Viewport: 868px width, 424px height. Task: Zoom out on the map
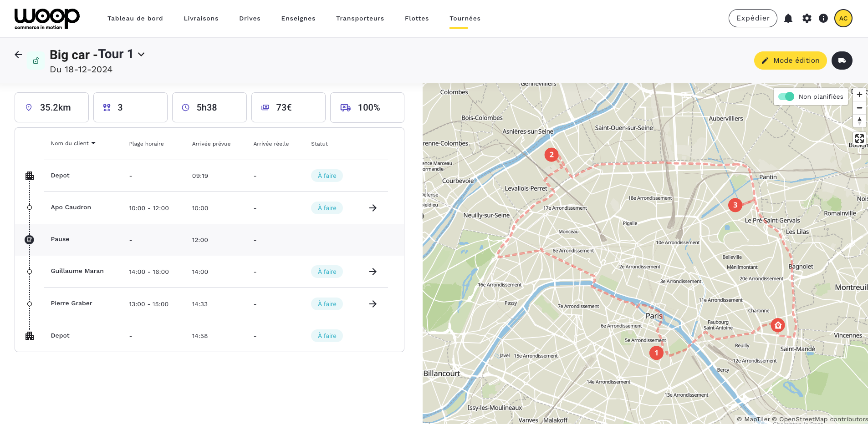(x=859, y=108)
